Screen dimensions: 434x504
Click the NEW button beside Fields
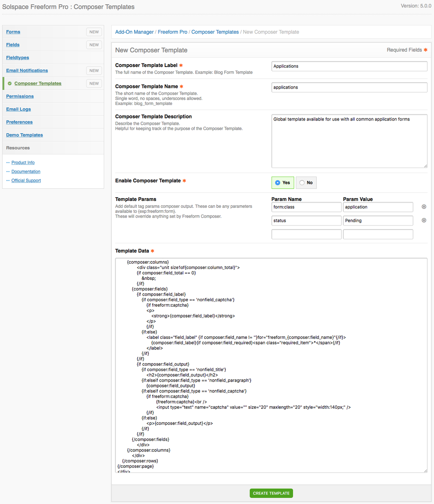click(94, 45)
